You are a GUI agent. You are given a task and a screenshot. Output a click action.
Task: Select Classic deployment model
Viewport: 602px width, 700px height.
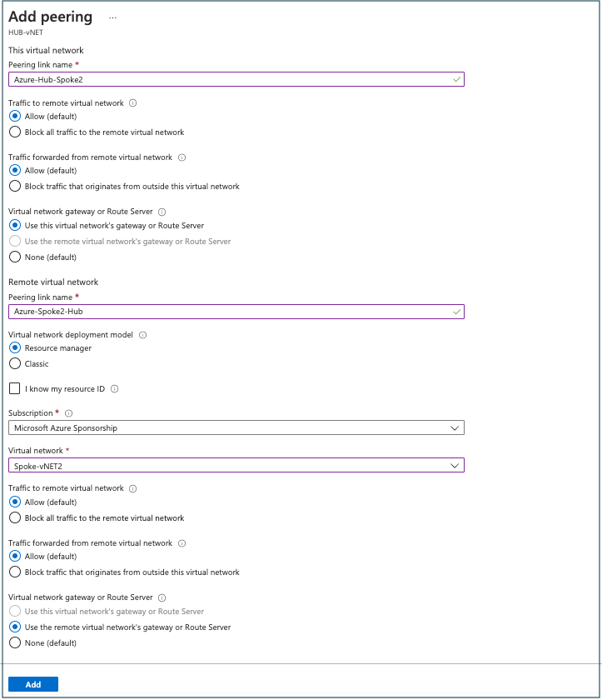(14, 363)
